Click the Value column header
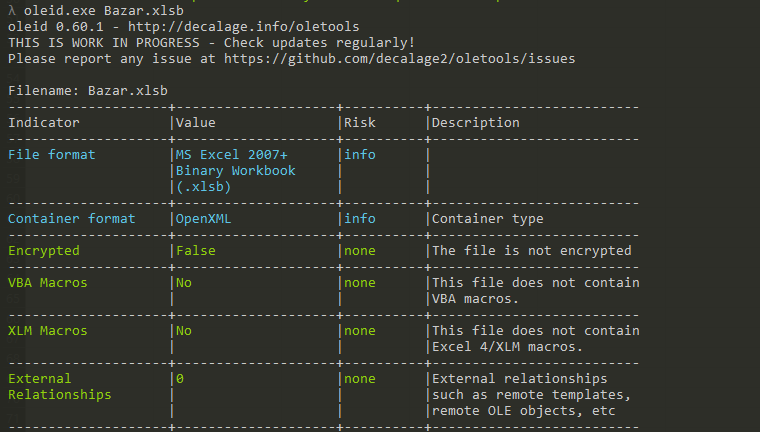Screen dimensions: 760x432 click(x=196, y=123)
